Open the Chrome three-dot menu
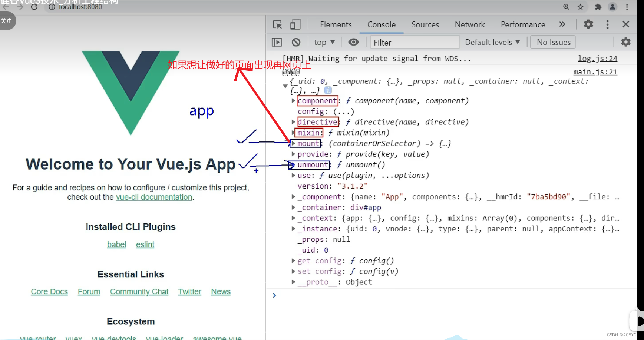Image resolution: width=644 pixels, height=340 pixels. 627,7
